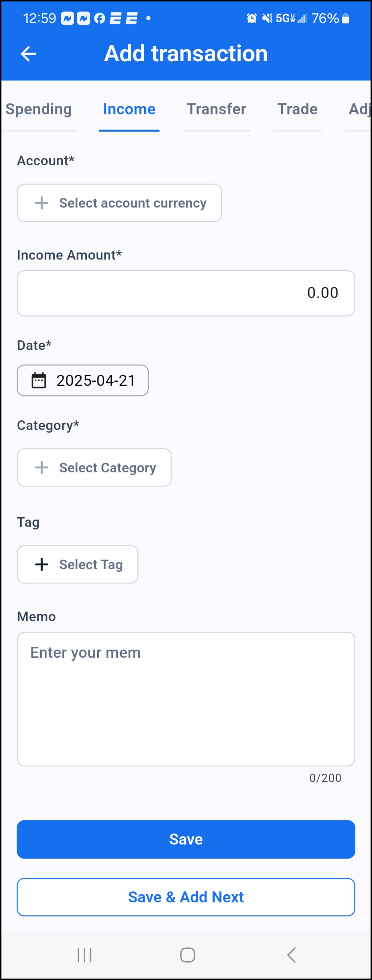Open the Select account currency picker
Viewport: 372px width, 980px height.
point(119,203)
